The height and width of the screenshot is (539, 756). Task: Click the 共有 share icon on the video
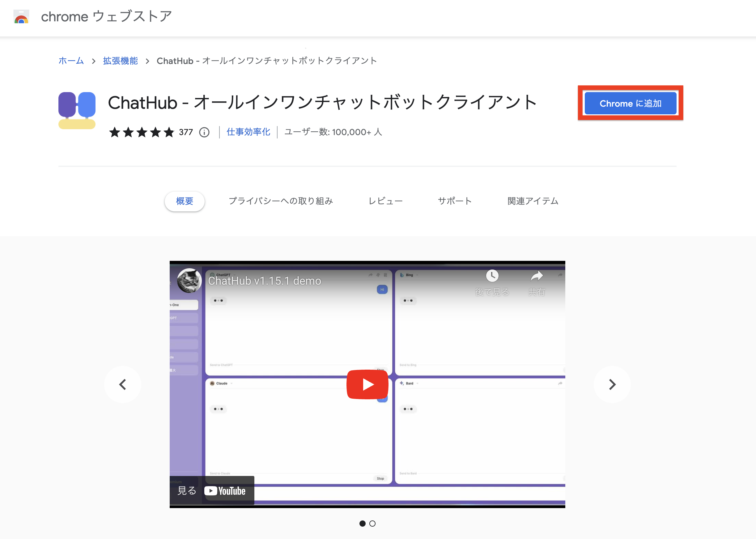pos(537,275)
